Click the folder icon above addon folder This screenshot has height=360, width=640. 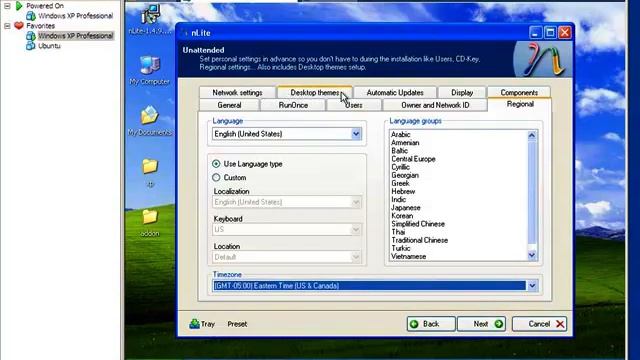point(150,166)
